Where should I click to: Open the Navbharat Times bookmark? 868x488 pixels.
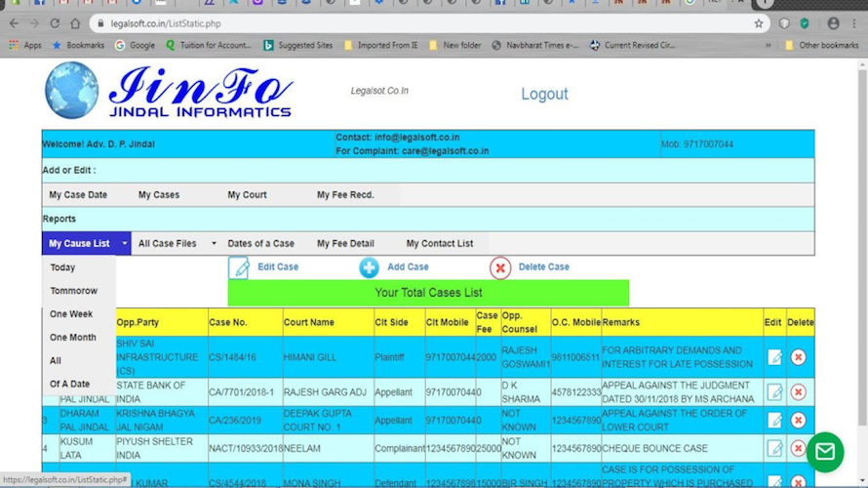coord(535,46)
